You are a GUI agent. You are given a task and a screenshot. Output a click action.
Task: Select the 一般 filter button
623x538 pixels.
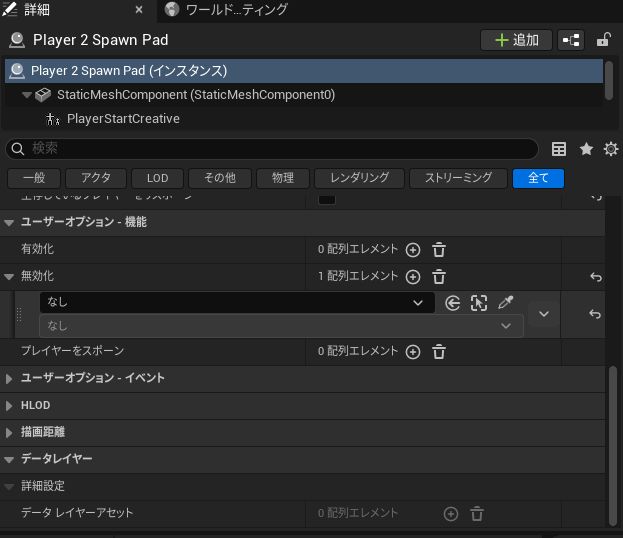(x=34, y=178)
